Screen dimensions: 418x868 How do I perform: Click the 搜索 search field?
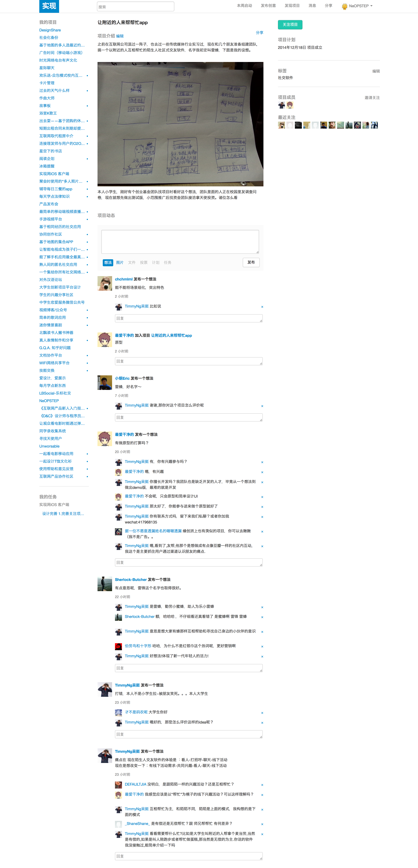(136, 6)
